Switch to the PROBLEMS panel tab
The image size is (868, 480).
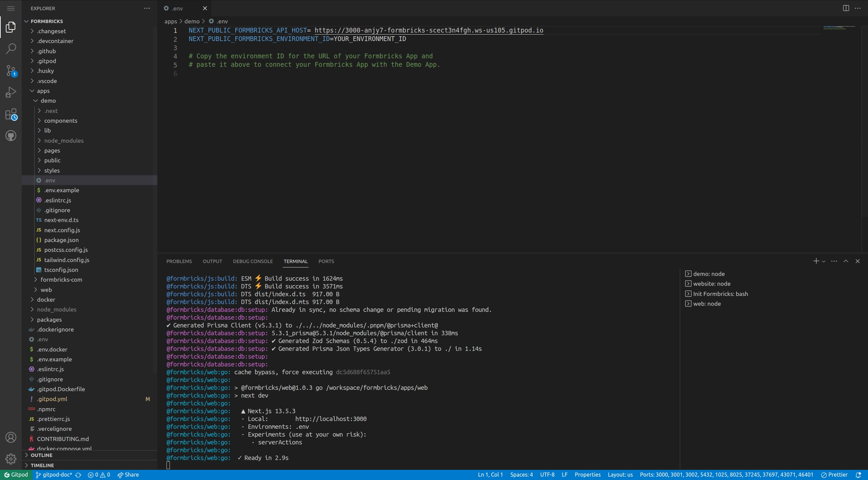tap(179, 261)
